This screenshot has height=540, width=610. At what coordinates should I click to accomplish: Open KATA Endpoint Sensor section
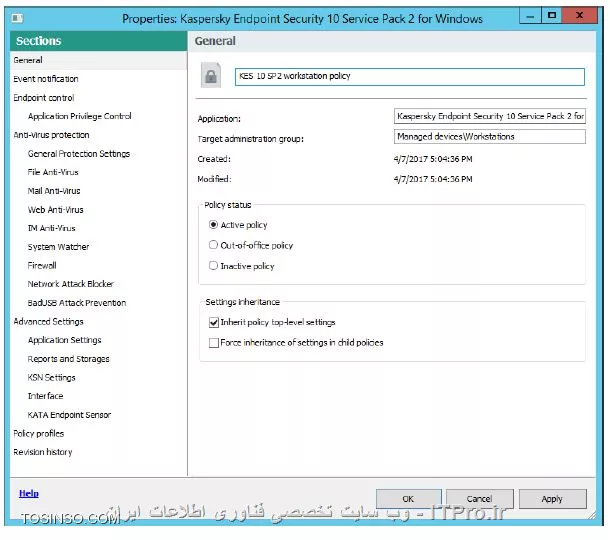pos(69,415)
